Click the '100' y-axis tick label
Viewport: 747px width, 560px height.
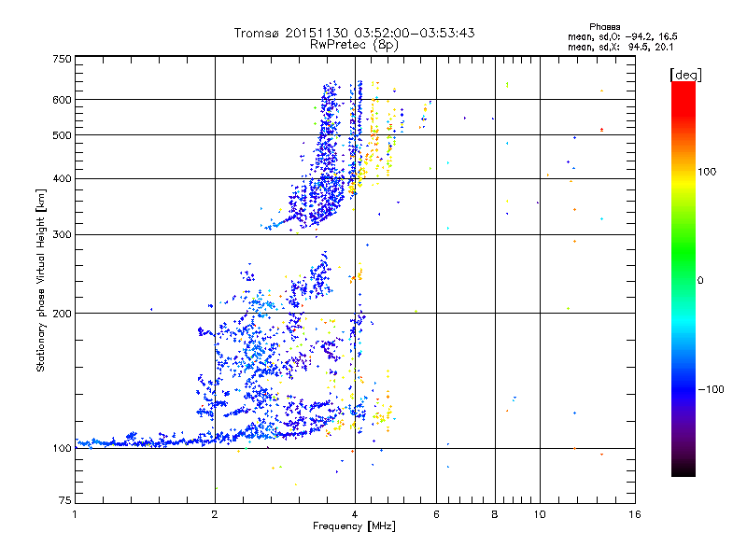(x=62, y=449)
